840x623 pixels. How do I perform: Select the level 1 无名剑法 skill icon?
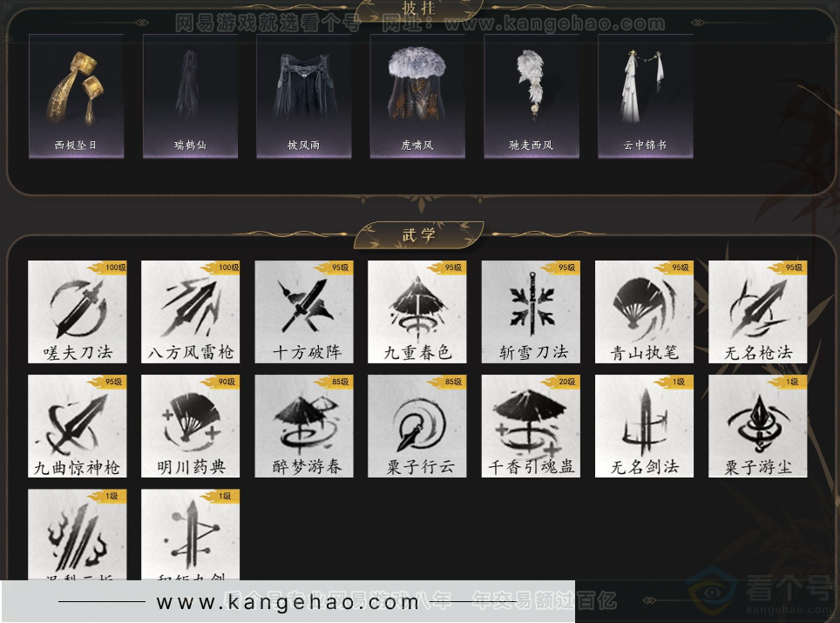(644, 426)
